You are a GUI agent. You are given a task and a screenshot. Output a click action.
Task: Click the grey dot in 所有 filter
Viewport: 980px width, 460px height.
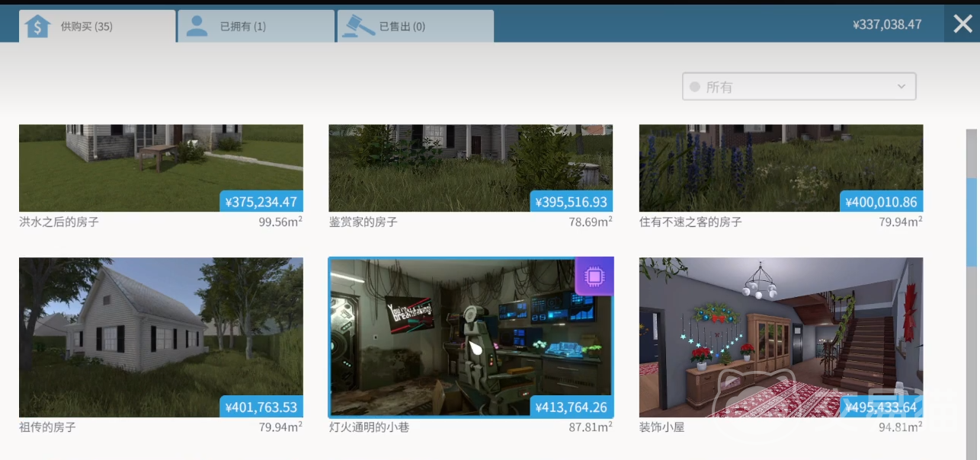[x=694, y=87]
